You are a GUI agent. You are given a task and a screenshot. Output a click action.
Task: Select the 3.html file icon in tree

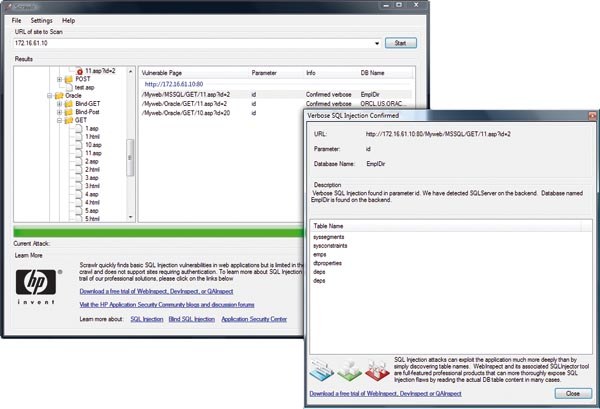78,186
